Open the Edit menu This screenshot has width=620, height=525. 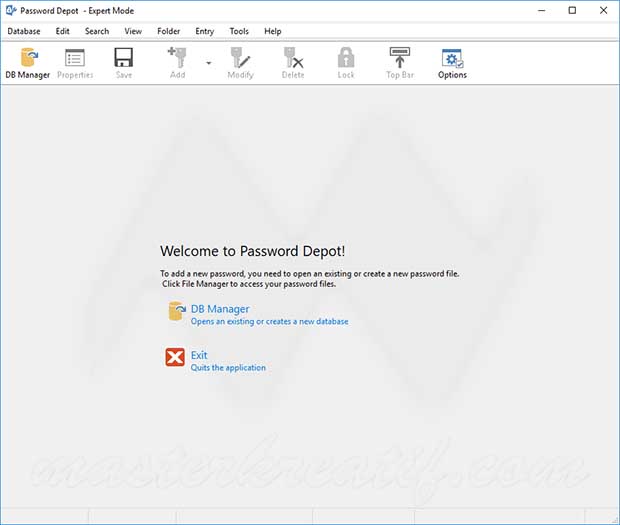coord(62,31)
